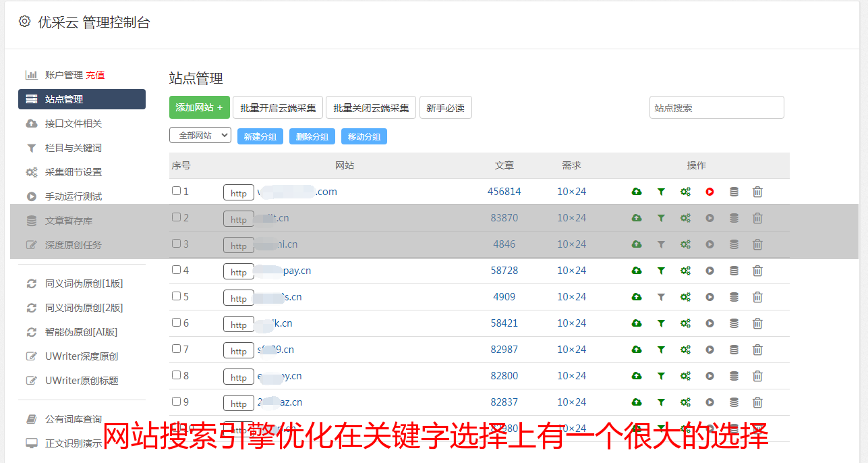Open 栏目与关键词 in the sidebar
Viewport: 868px width, 463px height.
coord(74,148)
